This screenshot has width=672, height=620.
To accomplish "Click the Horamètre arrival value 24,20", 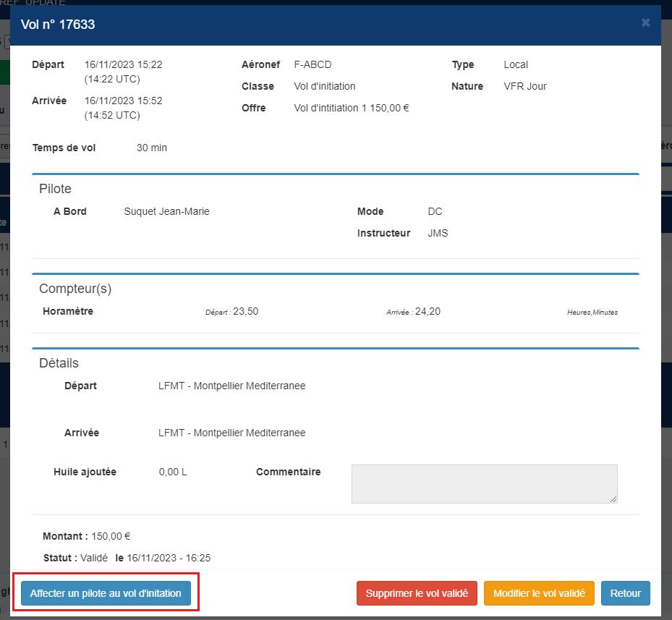I will [x=428, y=311].
